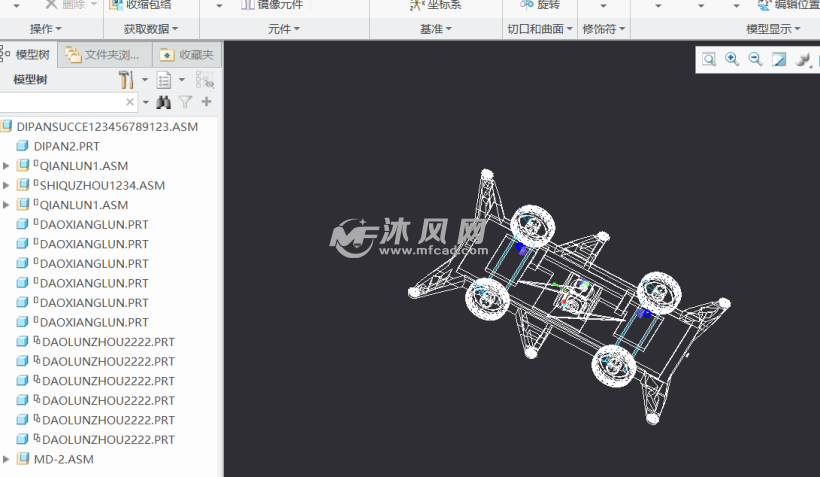
Task: Switch to the 模型树 tab
Action: coord(28,54)
